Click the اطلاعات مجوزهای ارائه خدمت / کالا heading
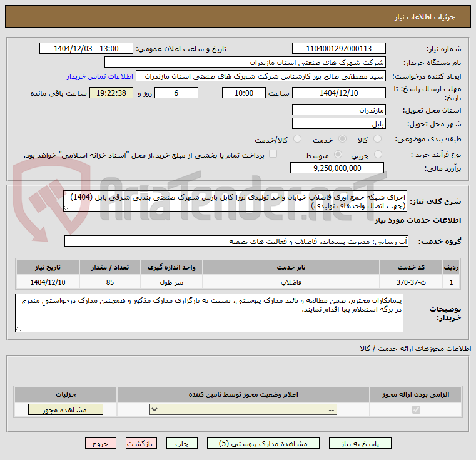This screenshot has width=476, height=460. point(415,349)
